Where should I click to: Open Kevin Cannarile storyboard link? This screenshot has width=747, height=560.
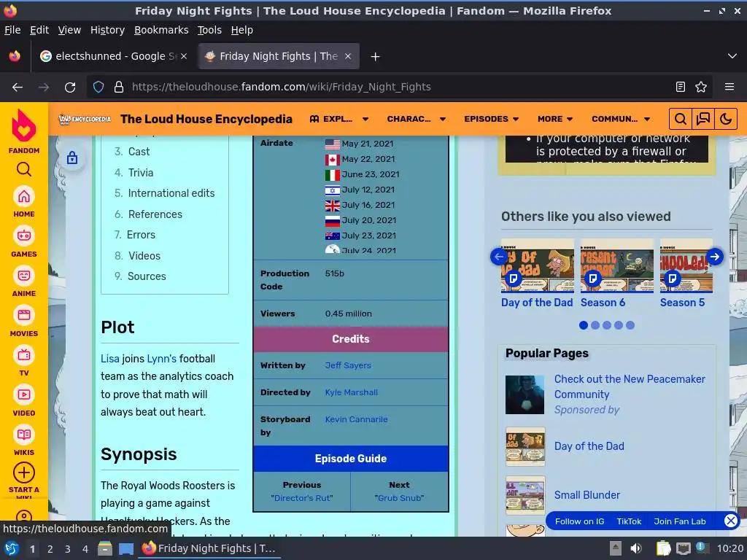(x=356, y=419)
